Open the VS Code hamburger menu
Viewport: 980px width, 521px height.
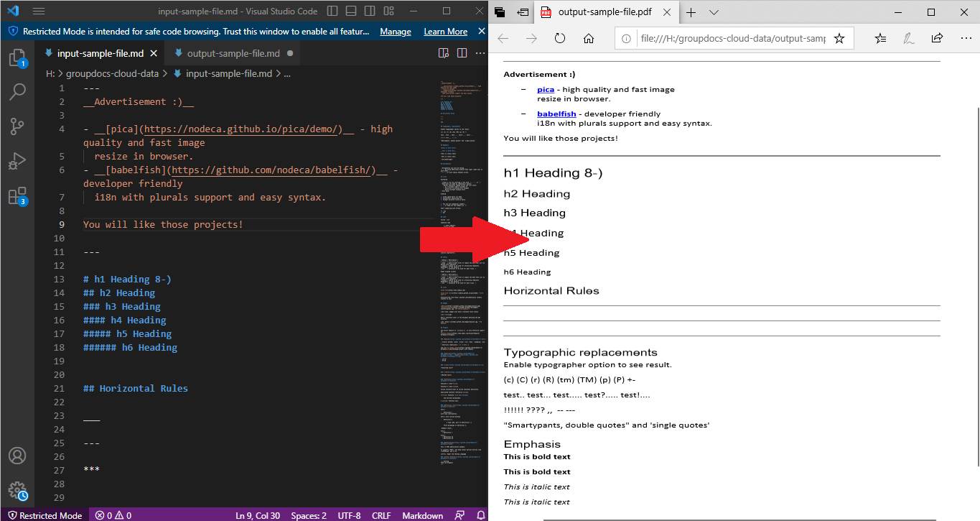point(39,11)
